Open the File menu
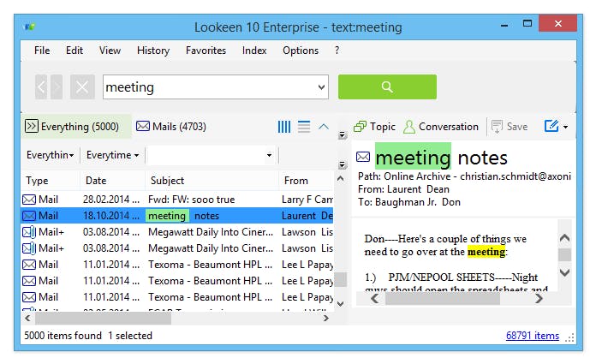The width and height of the screenshot is (596, 364). click(42, 51)
